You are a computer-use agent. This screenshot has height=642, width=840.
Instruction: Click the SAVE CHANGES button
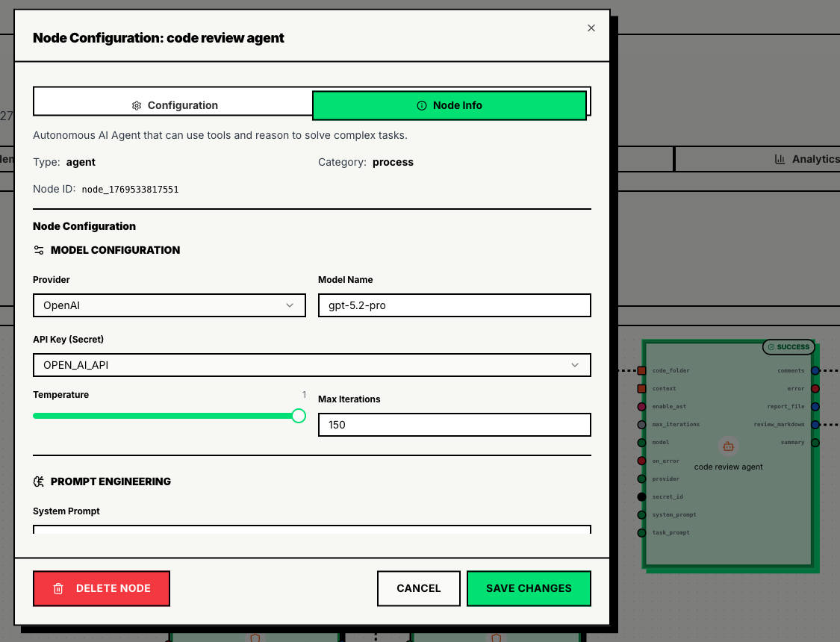(529, 588)
